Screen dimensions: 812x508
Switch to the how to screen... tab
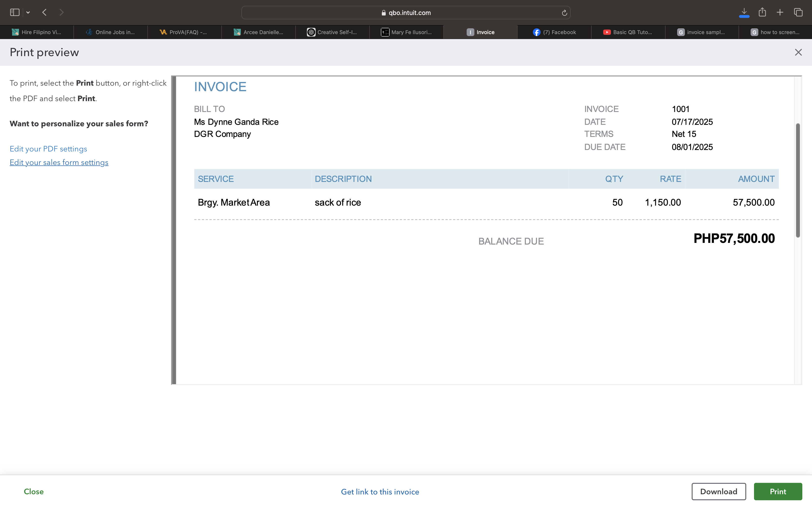tap(775, 32)
